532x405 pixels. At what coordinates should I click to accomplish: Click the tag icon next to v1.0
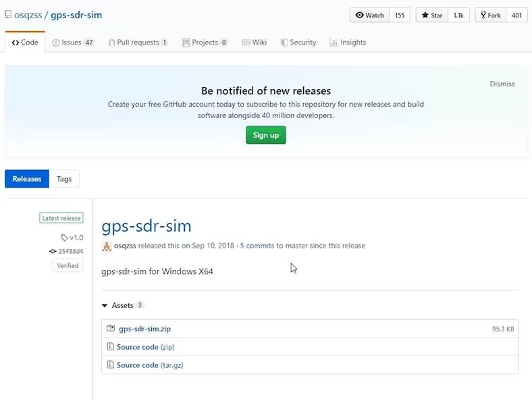[x=63, y=238]
